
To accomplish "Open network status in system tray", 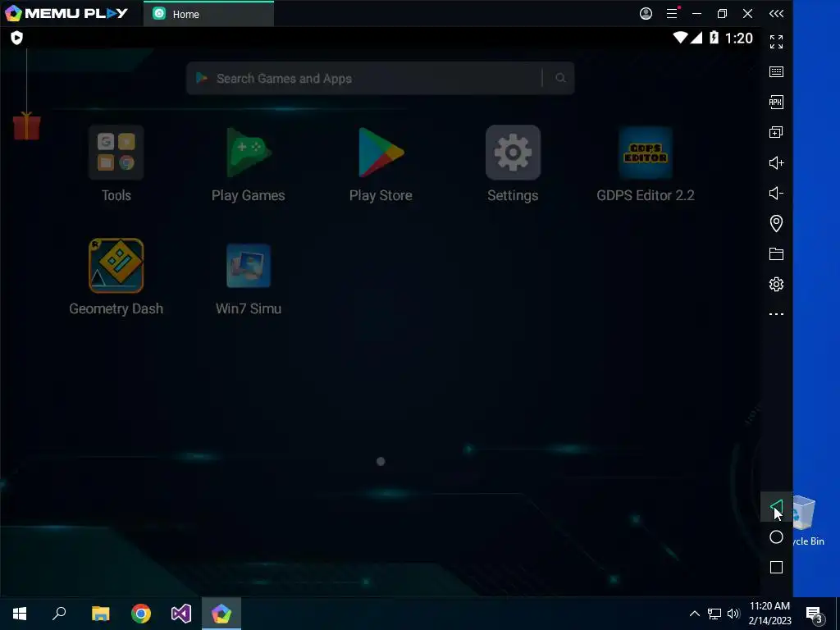I will coord(714,614).
